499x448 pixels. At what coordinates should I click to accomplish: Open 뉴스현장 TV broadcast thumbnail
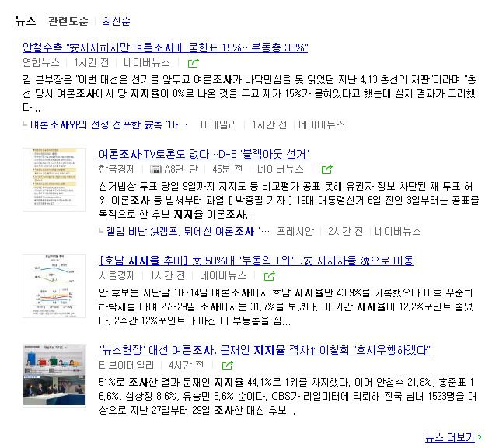pos(54,375)
